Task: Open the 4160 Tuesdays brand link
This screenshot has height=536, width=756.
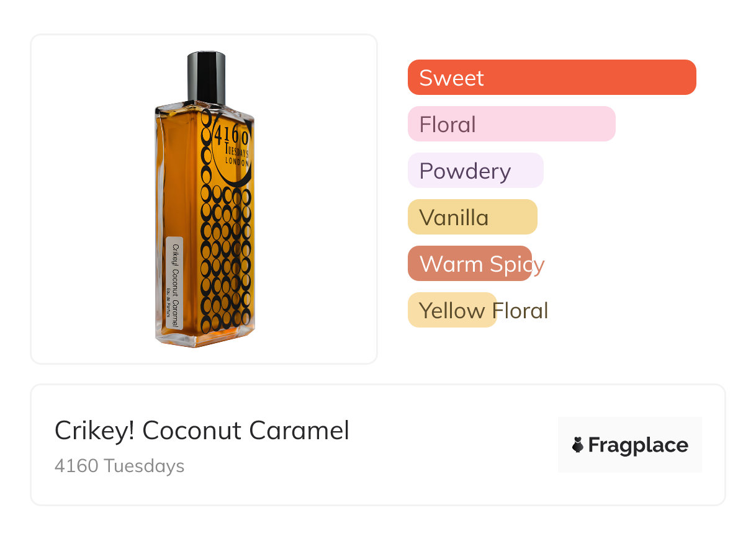Action: click(x=119, y=466)
